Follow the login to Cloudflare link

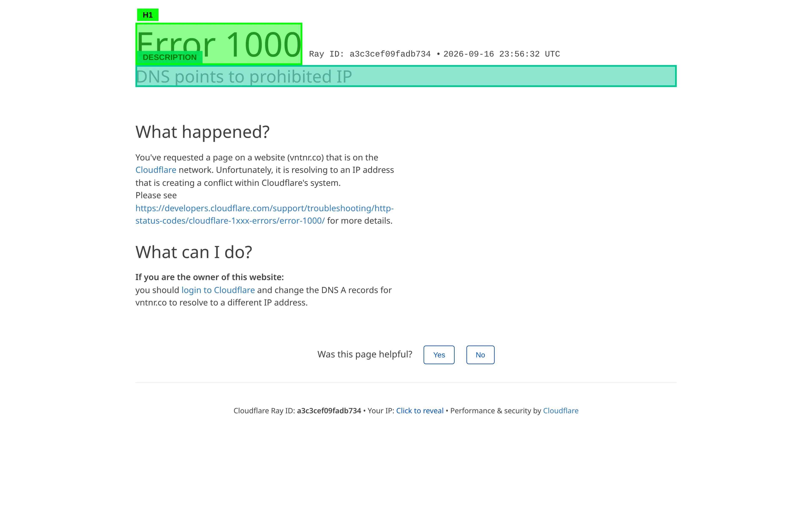click(218, 290)
